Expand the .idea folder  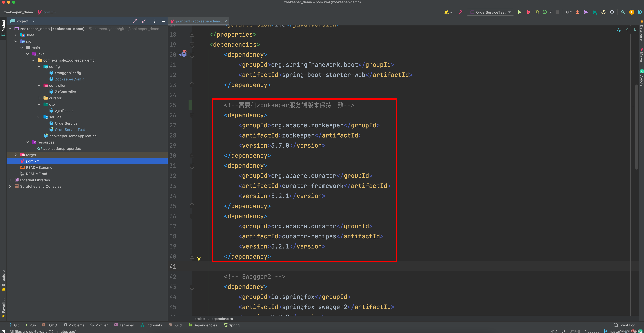(x=16, y=35)
